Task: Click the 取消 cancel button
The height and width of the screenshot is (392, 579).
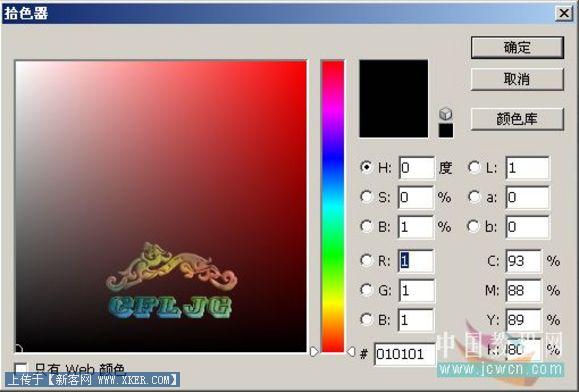Action: point(517,79)
